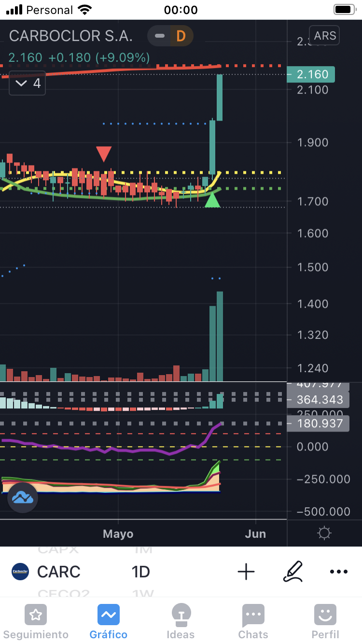This screenshot has height=644, width=362.
Task: Tap the orange D data badge
Action: point(181,36)
